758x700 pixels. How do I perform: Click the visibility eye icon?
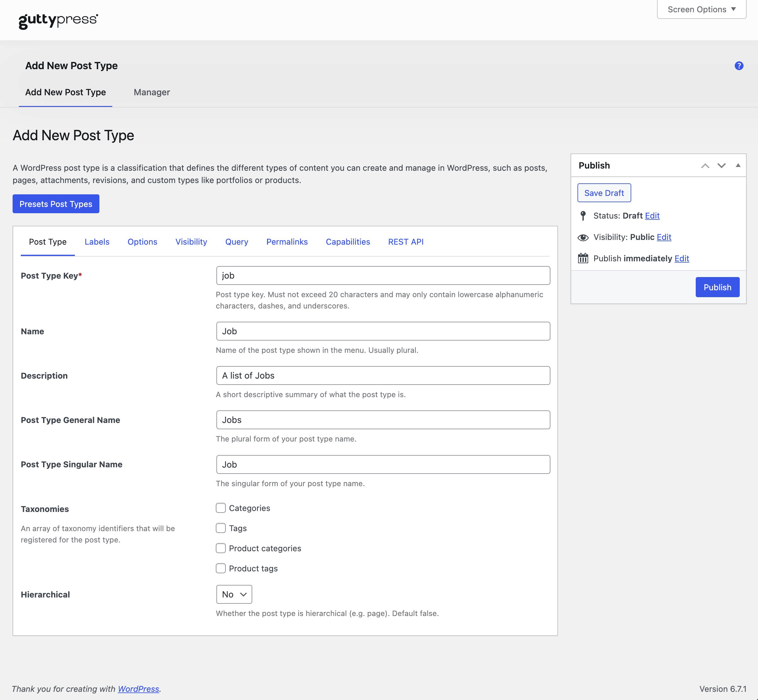click(x=583, y=237)
